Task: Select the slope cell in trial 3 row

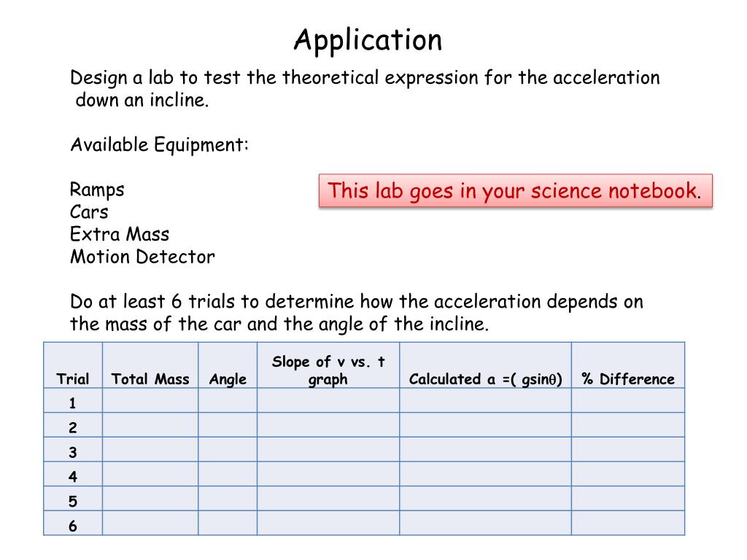Action: (x=328, y=449)
